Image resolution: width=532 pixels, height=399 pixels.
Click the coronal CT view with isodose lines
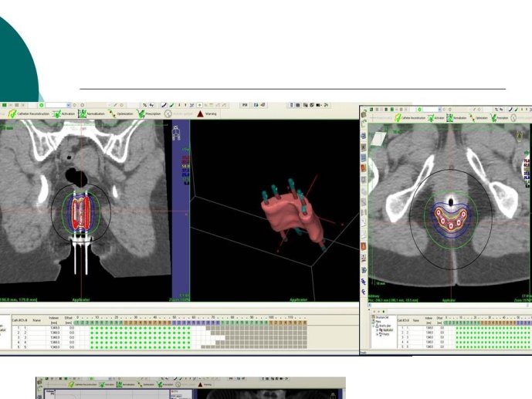[85, 210]
